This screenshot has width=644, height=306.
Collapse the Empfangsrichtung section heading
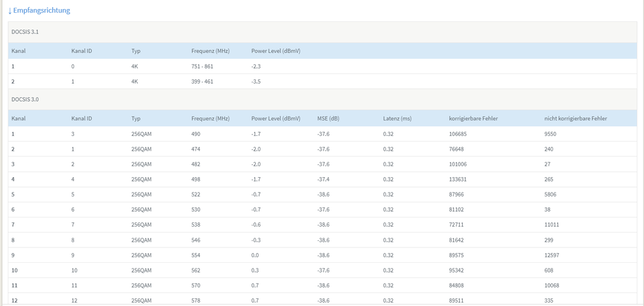pyautogui.click(x=41, y=10)
